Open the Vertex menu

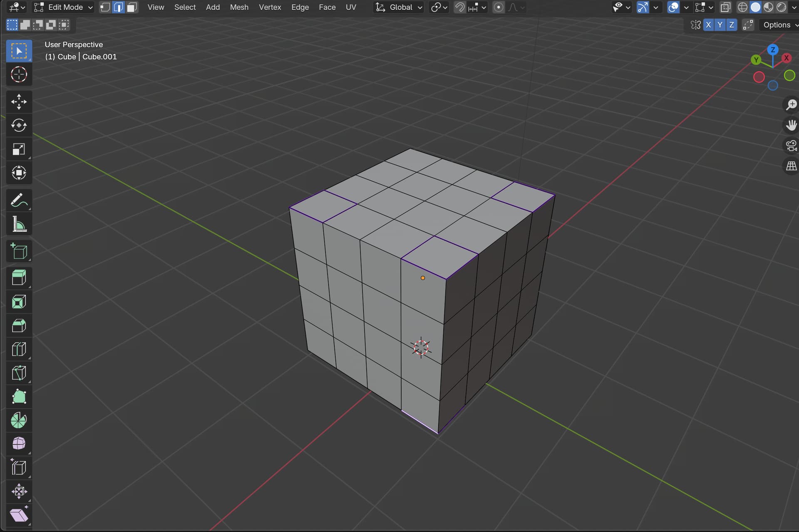270,7
